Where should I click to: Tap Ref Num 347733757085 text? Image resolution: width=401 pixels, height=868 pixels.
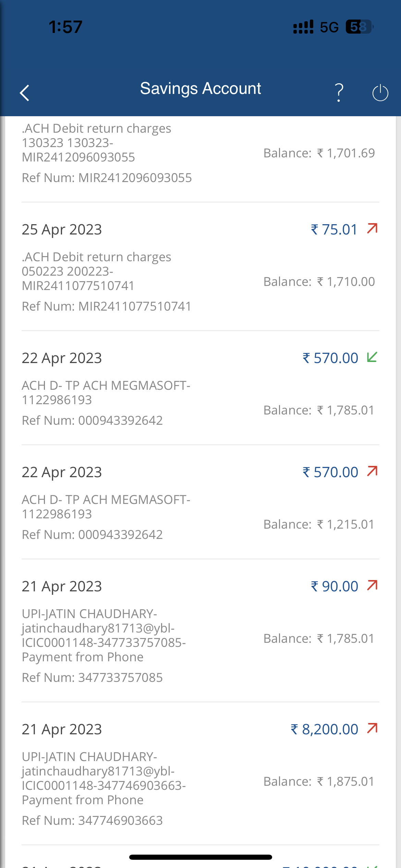92,677
